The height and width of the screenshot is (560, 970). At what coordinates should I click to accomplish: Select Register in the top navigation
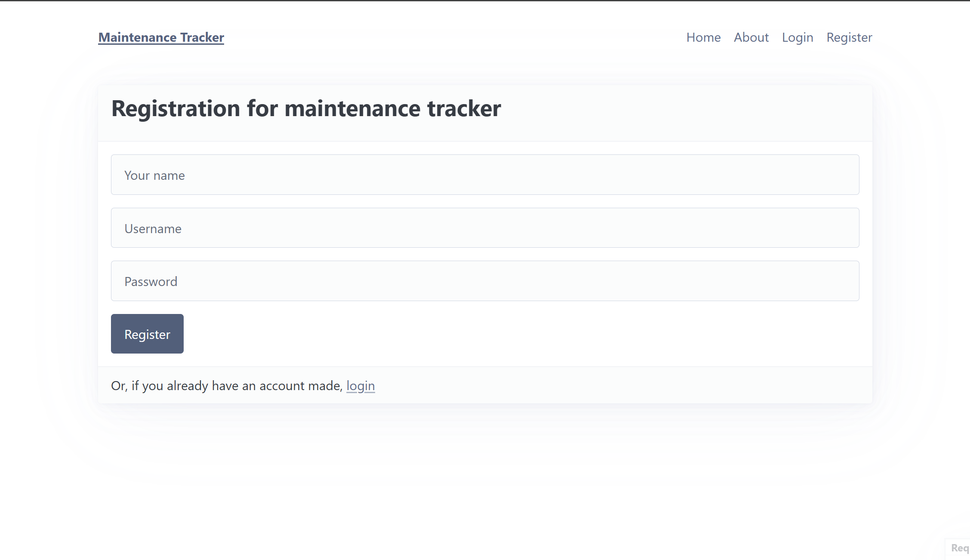coord(849,37)
